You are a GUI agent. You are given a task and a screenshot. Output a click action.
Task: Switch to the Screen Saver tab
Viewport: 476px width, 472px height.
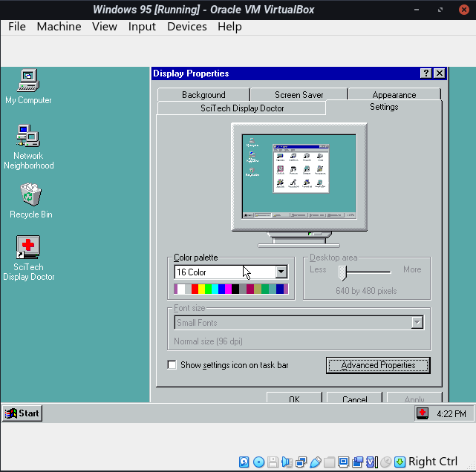click(x=299, y=95)
